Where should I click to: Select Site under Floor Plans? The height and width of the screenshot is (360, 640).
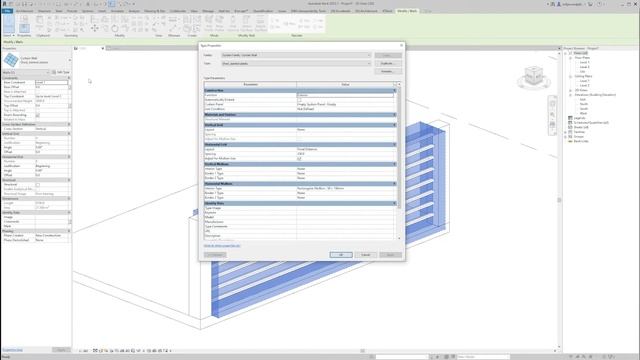(x=582, y=72)
